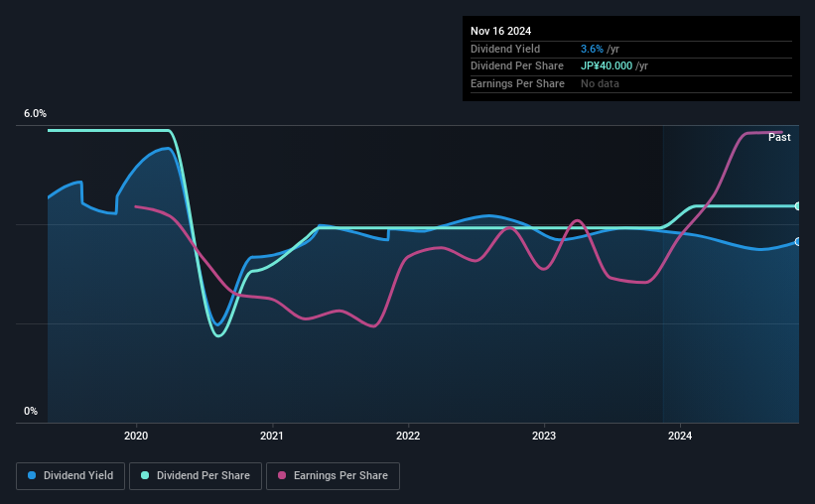Select the 2021 x-axis label
The height and width of the screenshot is (504, 815).
(x=272, y=436)
